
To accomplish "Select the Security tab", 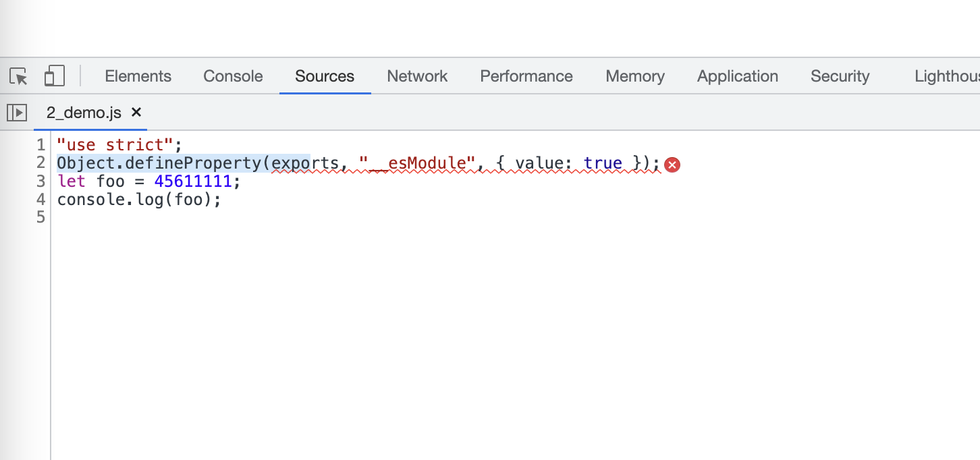I will click(x=840, y=76).
